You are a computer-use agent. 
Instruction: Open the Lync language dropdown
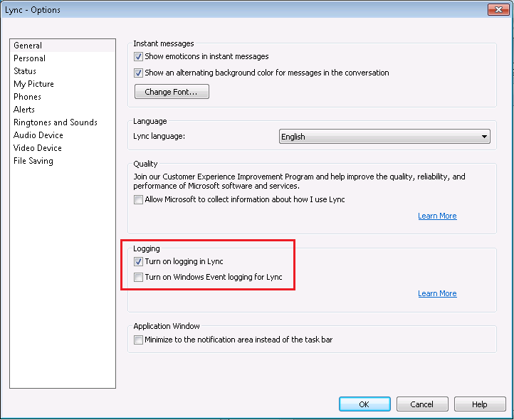coord(384,137)
